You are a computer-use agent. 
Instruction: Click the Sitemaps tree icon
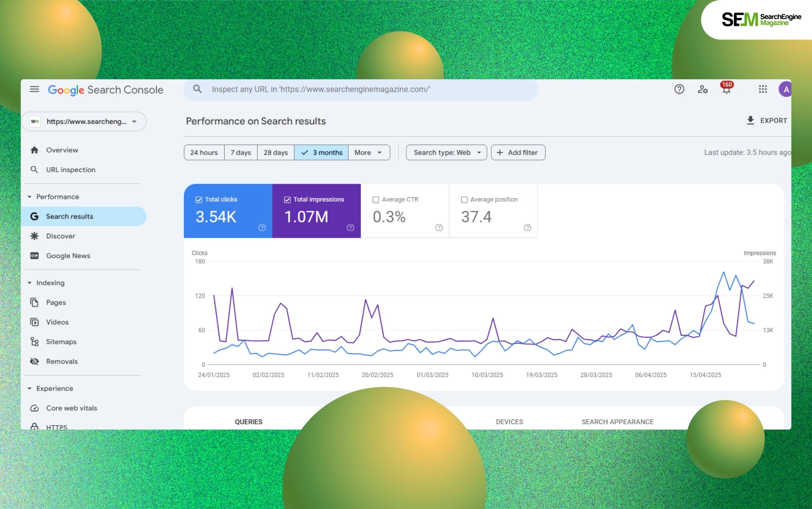click(34, 342)
